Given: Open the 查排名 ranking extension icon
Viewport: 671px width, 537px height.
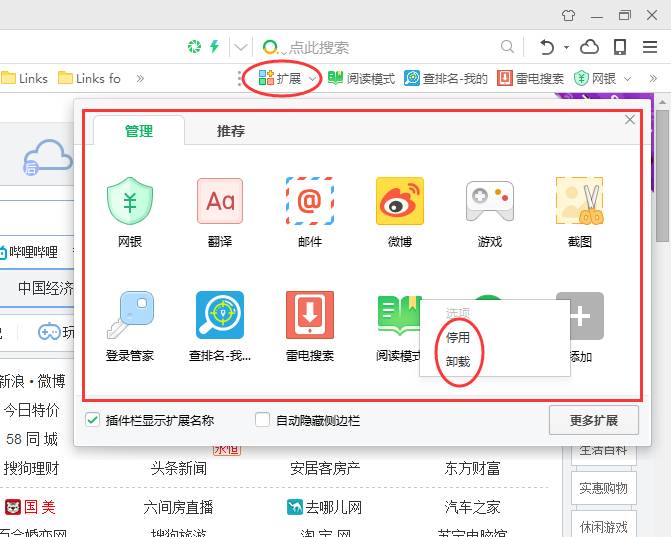Looking at the screenshot, I should point(220,315).
